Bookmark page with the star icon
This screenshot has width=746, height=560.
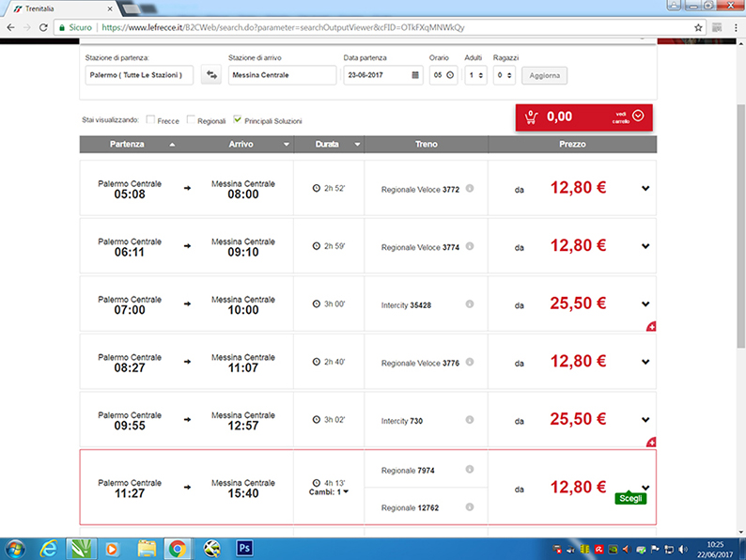pyautogui.click(x=698, y=28)
